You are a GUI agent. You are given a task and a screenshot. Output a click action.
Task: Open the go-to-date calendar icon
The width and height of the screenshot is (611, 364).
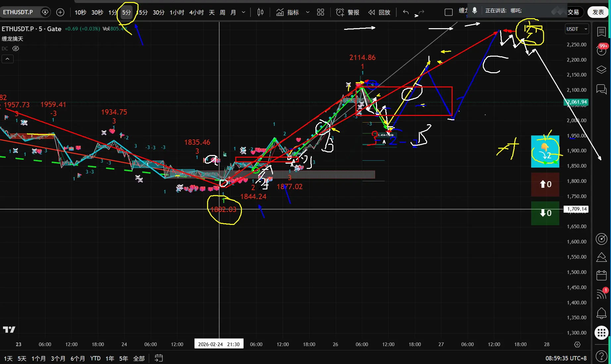click(159, 358)
